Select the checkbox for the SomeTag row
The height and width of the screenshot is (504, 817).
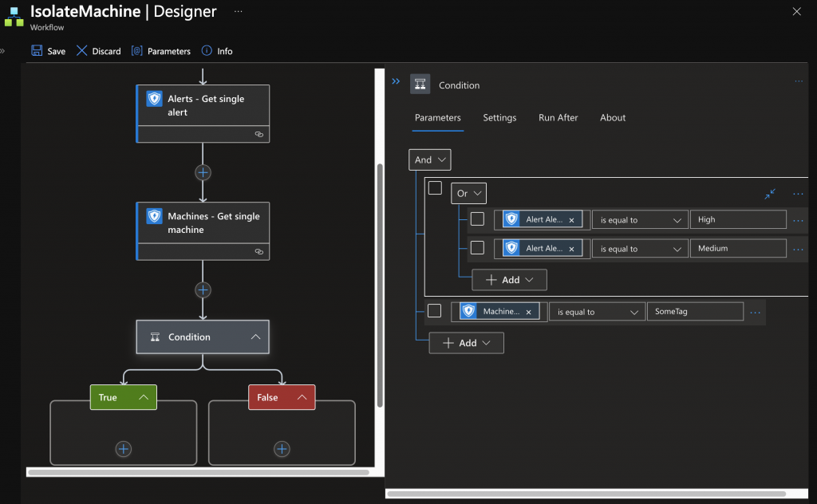click(434, 311)
